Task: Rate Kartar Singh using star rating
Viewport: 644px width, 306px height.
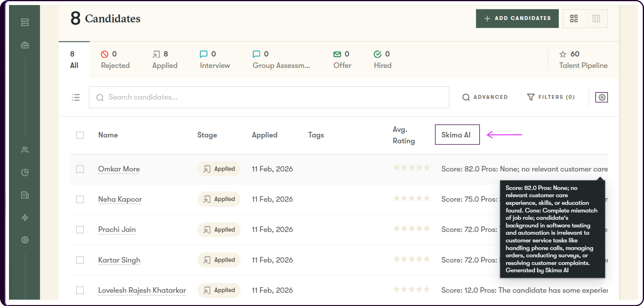Action: 411,259
